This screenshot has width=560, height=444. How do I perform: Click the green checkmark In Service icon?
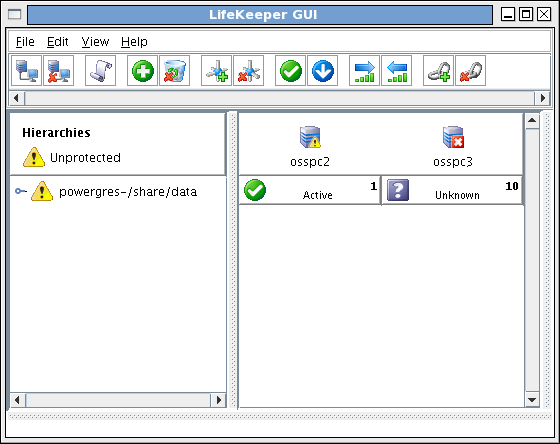(x=290, y=71)
